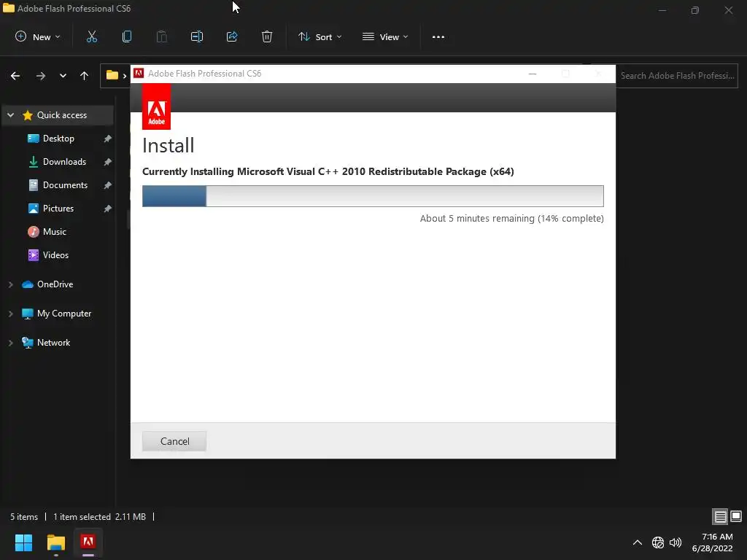Open the Sort dropdown

(x=320, y=36)
